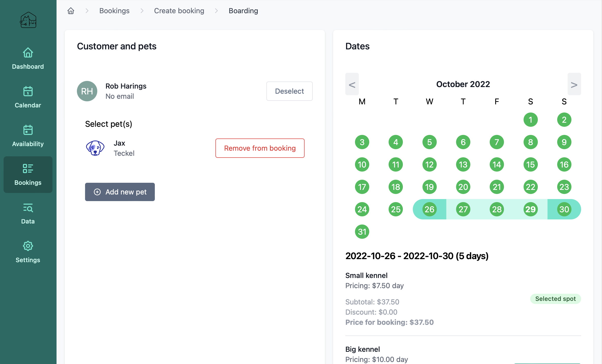Click the RH customer avatar circle
This screenshot has height=364, width=602.
87,91
